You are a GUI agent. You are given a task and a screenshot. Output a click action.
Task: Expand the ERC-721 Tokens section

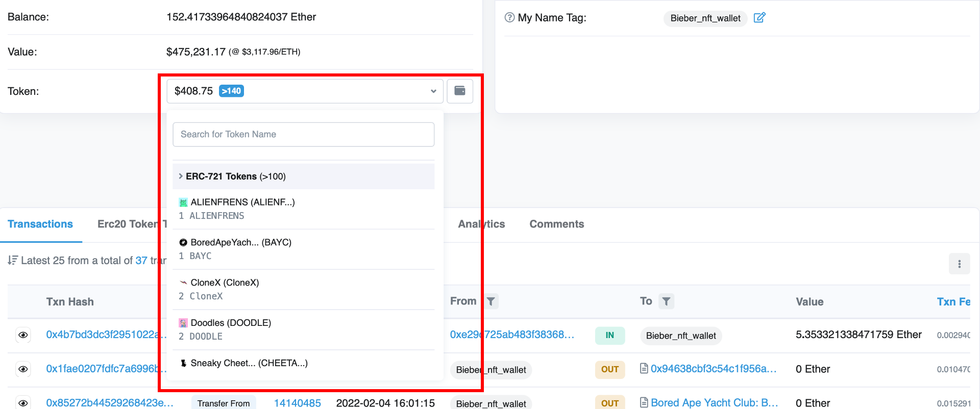(x=304, y=176)
